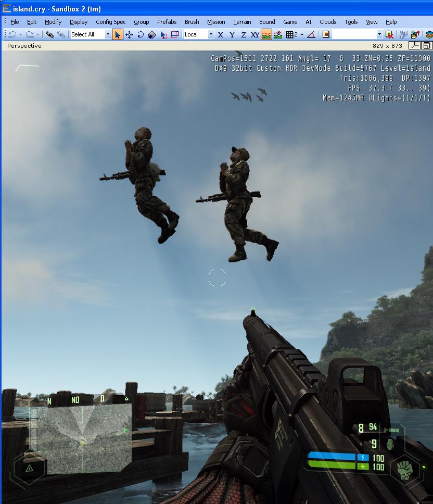This screenshot has width=433, height=504.
Task: Open the selection list icon
Action: click(326, 34)
